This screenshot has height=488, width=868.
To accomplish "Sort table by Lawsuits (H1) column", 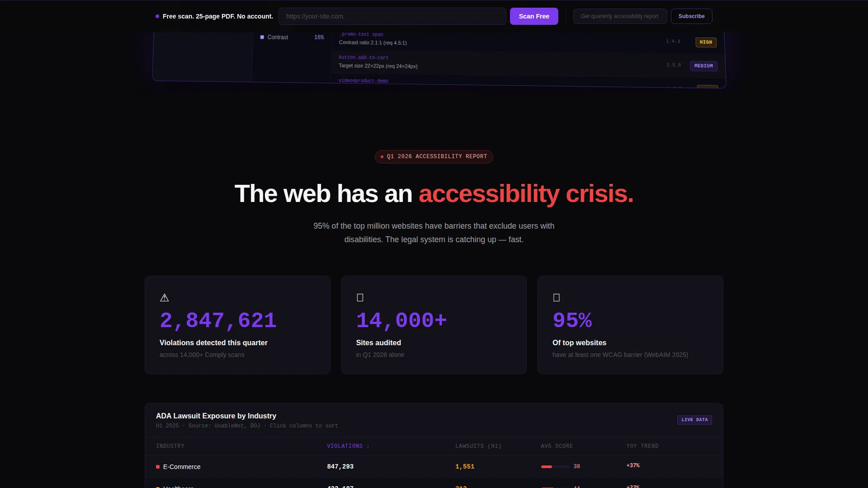I will pos(478,446).
